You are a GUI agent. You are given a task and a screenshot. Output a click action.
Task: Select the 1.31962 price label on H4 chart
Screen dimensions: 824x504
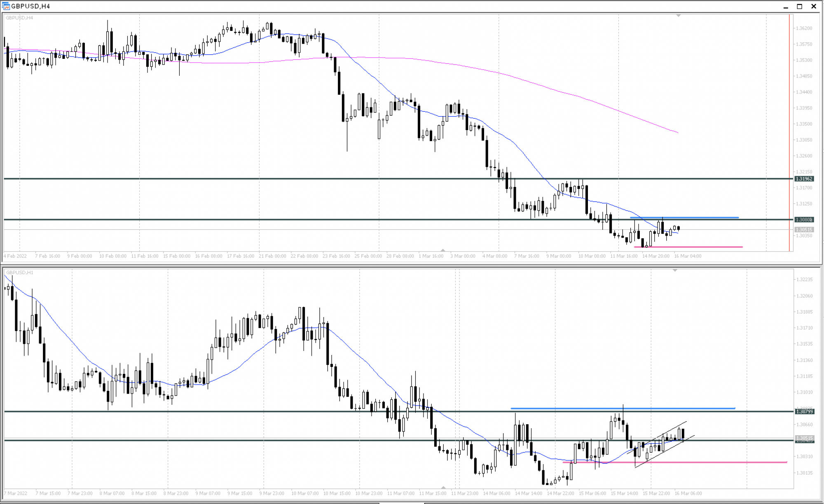point(804,179)
